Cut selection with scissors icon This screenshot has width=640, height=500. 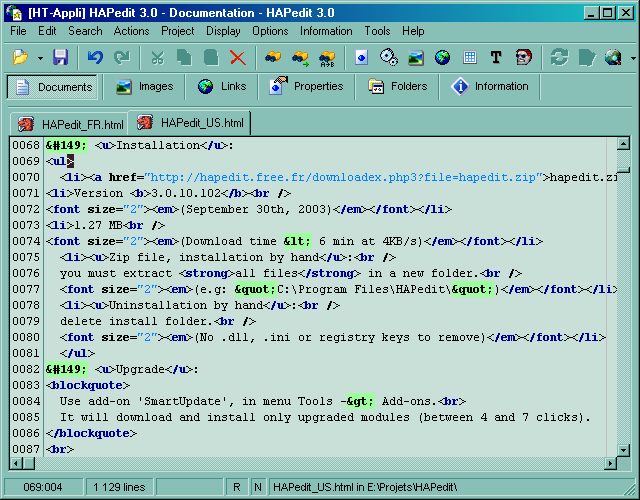[x=158, y=58]
